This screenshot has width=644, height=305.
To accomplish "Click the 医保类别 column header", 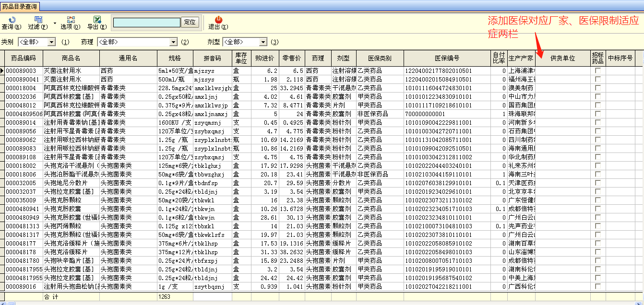I will pyautogui.click(x=380, y=58).
